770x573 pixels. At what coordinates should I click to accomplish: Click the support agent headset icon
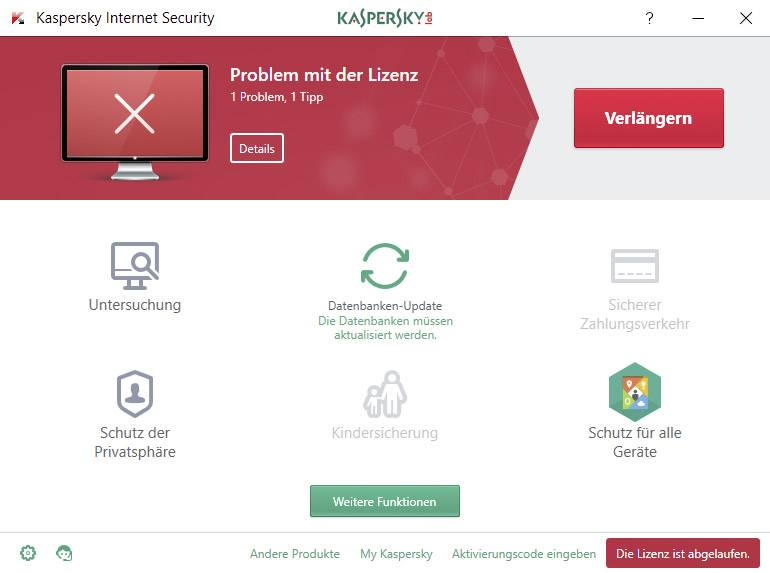[x=64, y=553]
